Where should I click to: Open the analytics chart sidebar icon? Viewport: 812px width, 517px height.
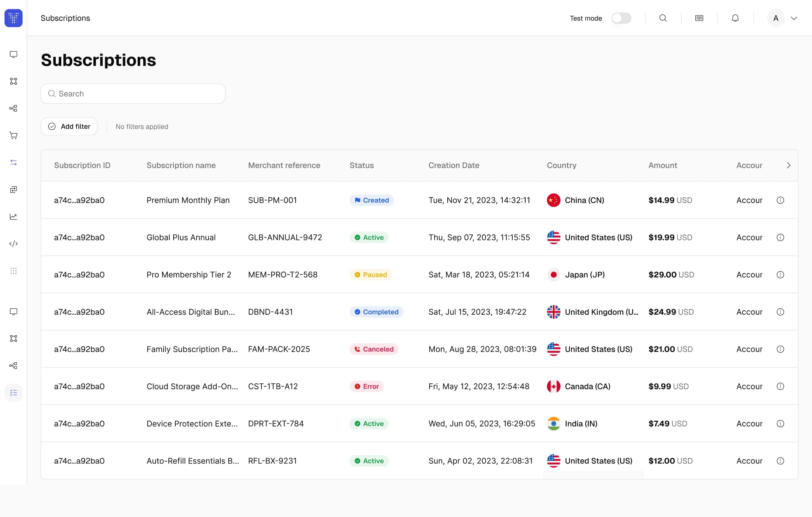pyautogui.click(x=13, y=217)
